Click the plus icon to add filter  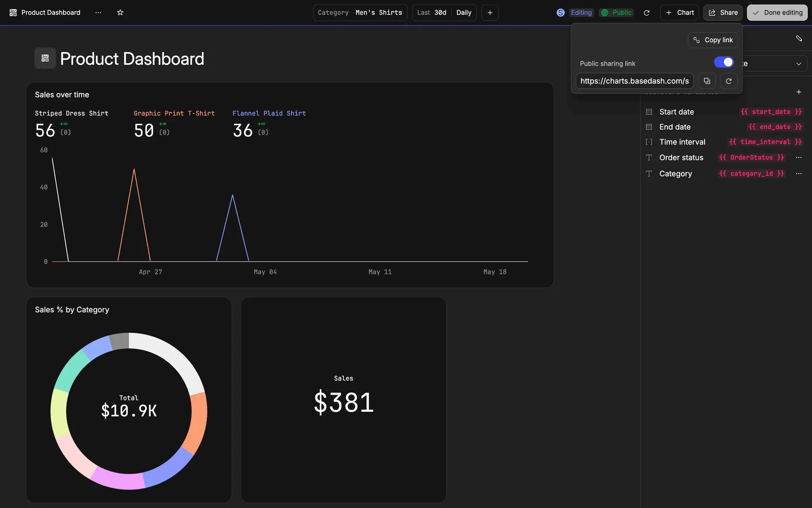point(490,13)
